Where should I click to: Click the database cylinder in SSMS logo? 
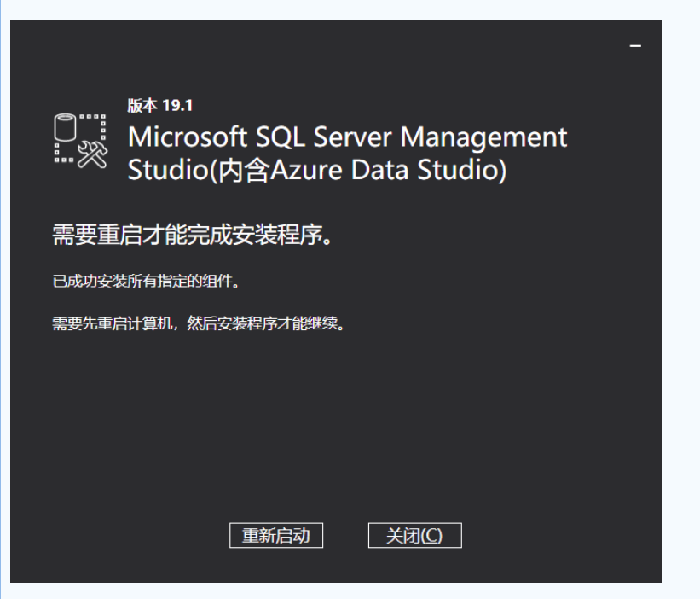(65, 127)
